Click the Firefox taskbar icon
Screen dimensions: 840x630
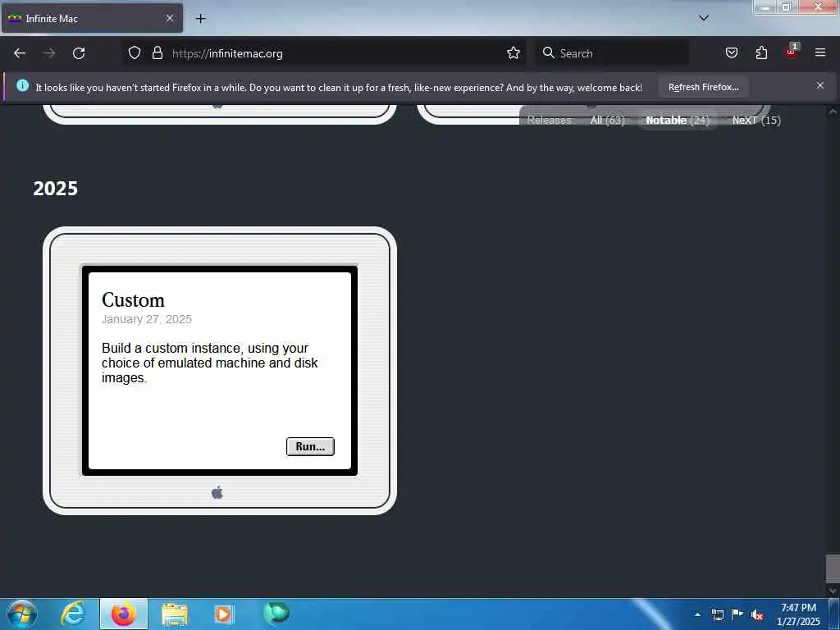click(x=123, y=614)
